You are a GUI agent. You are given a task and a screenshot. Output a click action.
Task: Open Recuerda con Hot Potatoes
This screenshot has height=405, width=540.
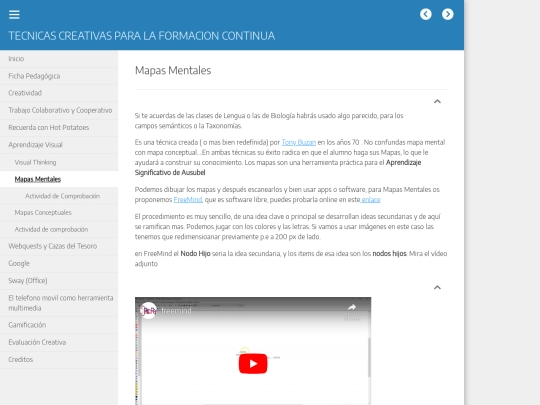coord(59,127)
